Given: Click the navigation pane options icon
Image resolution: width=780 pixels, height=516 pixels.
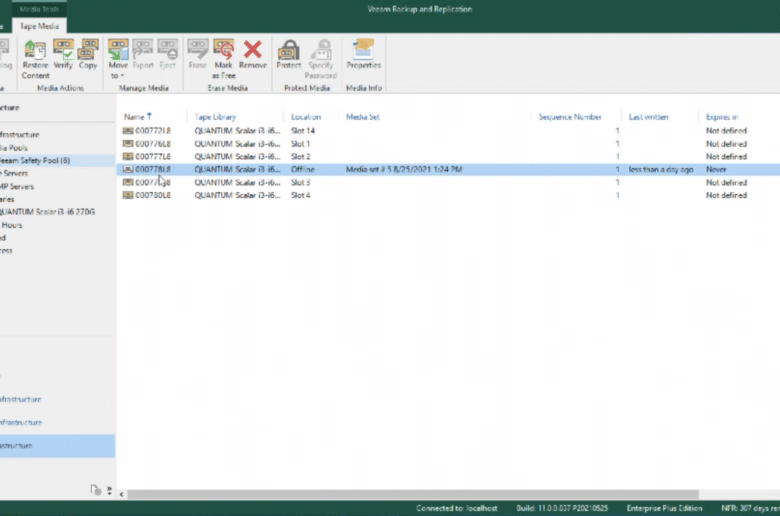Looking at the screenshot, I should pyautogui.click(x=96, y=490).
